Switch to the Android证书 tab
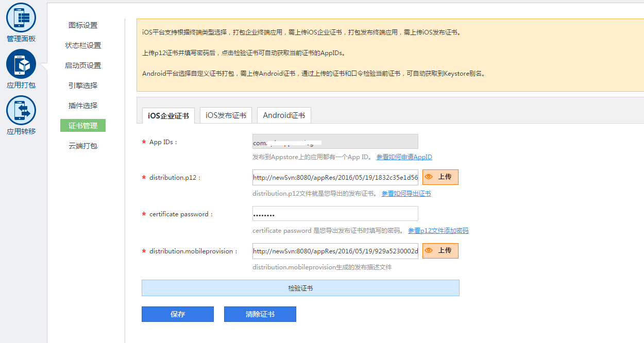 coord(284,115)
